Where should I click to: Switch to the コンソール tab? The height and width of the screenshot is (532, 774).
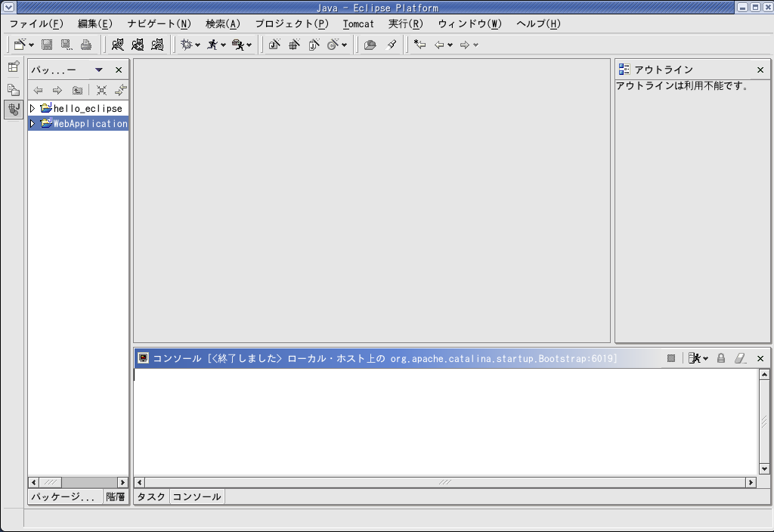click(197, 496)
